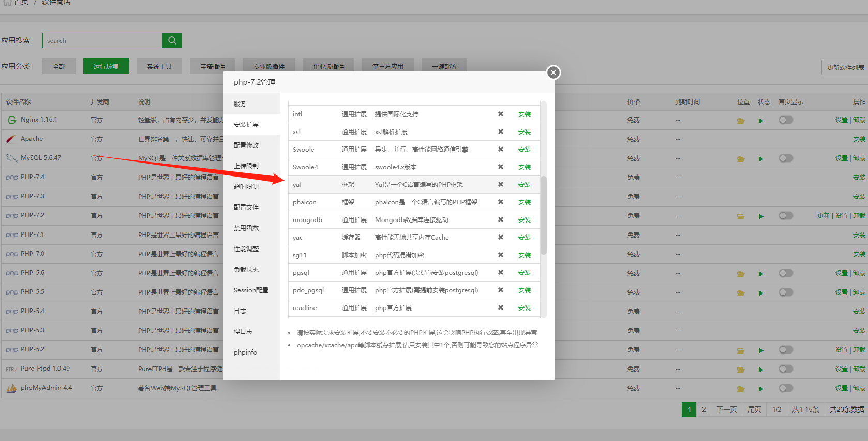Open folder location for MySQL 5.6.47

(741, 159)
